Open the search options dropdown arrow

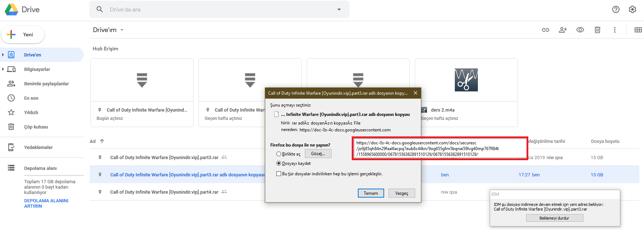[339, 9]
